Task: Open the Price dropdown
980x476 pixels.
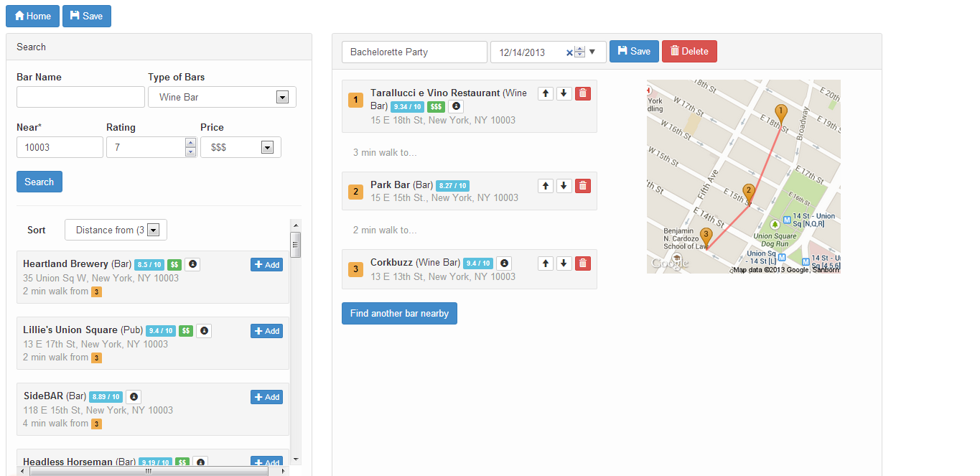Action: tap(241, 147)
